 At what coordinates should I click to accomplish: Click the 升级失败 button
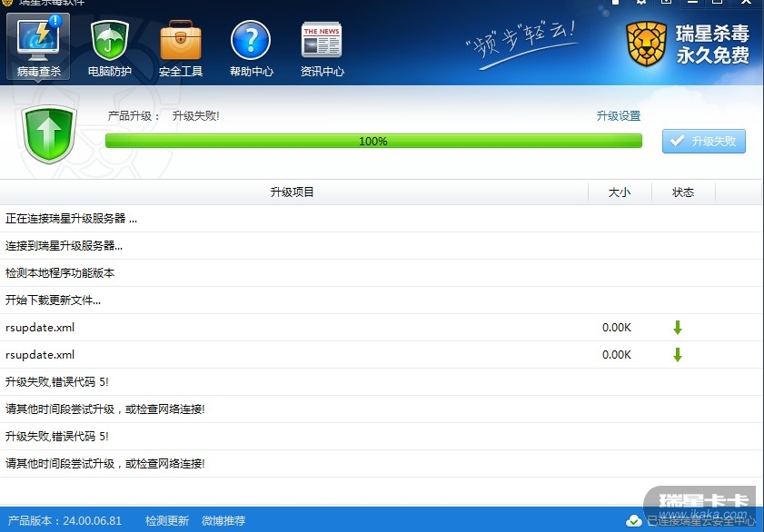(703, 141)
